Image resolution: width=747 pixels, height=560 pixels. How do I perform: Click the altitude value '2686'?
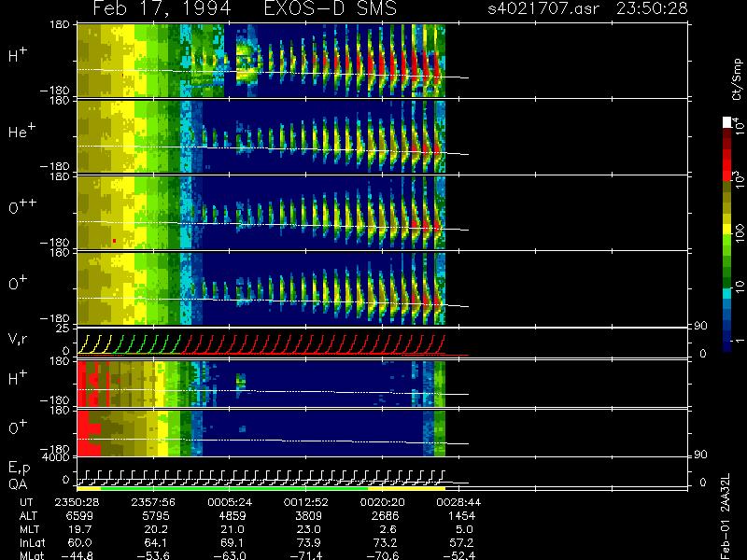coord(385,515)
